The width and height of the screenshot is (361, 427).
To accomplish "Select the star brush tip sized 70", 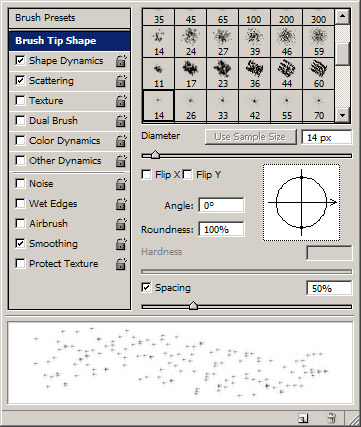I will pyautogui.click(x=319, y=106).
